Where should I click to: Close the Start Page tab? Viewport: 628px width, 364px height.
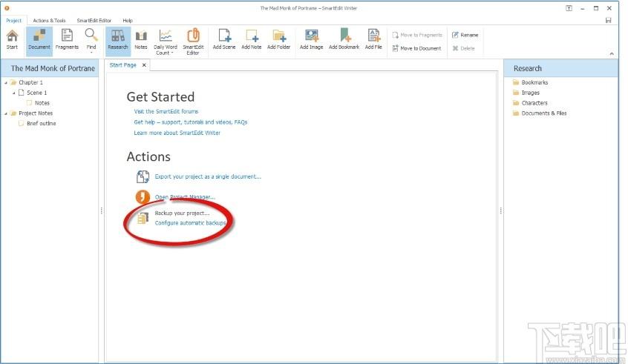point(144,64)
